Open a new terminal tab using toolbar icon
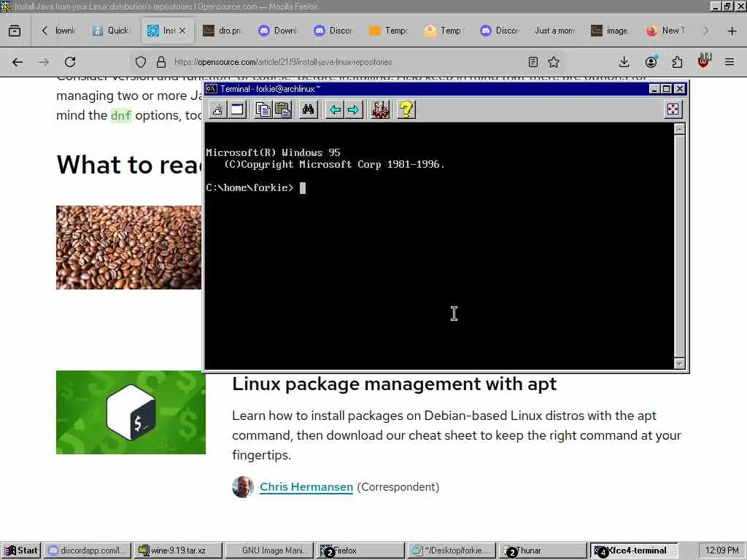 (x=217, y=110)
